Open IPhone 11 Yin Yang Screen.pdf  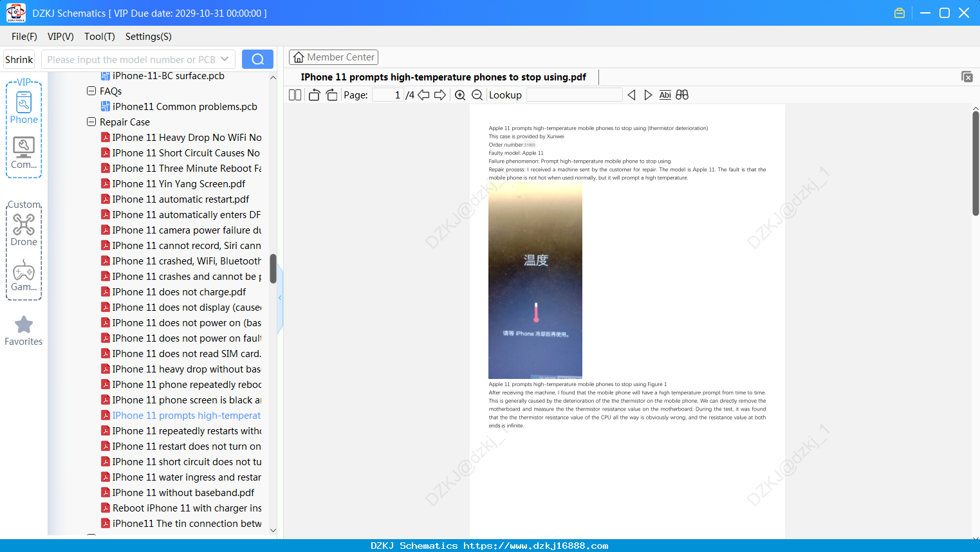[173, 184]
